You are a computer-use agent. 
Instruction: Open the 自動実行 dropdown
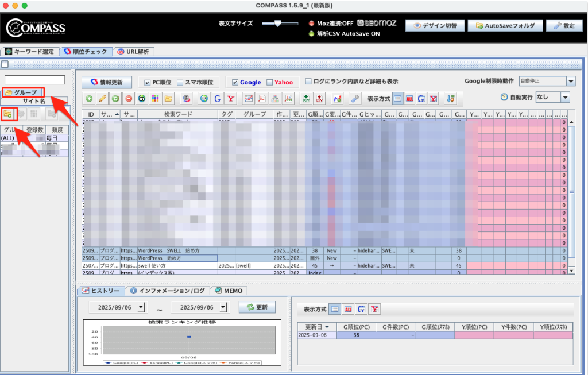pyautogui.click(x=564, y=98)
